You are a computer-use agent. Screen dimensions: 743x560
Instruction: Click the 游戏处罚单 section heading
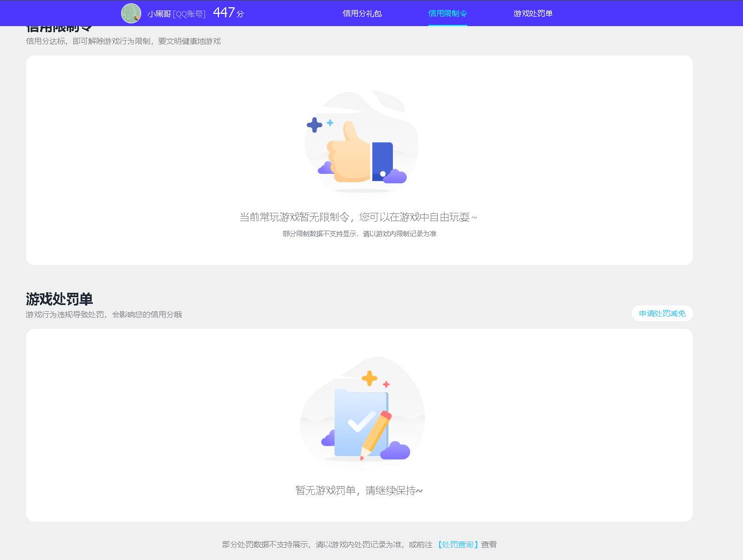(x=59, y=299)
